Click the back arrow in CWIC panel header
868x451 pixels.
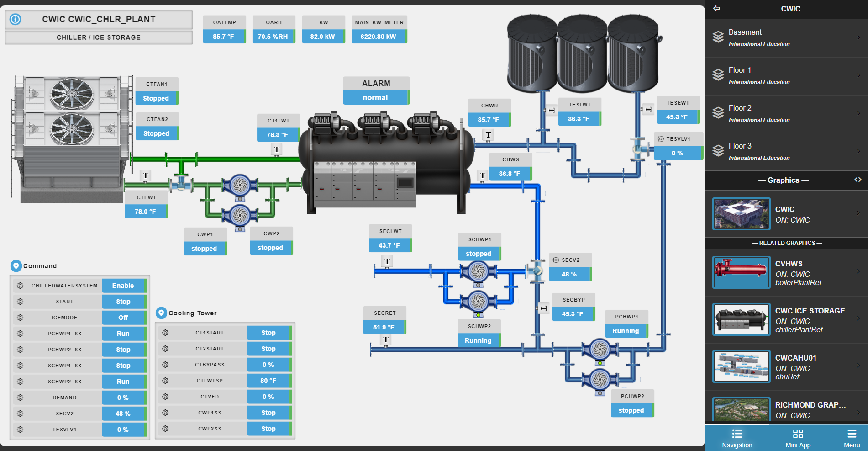pyautogui.click(x=716, y=8)
